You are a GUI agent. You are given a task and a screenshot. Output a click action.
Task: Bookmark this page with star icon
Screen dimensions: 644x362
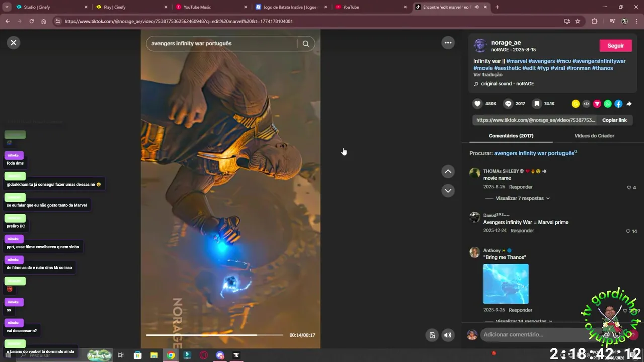click(x=578, y=21)
